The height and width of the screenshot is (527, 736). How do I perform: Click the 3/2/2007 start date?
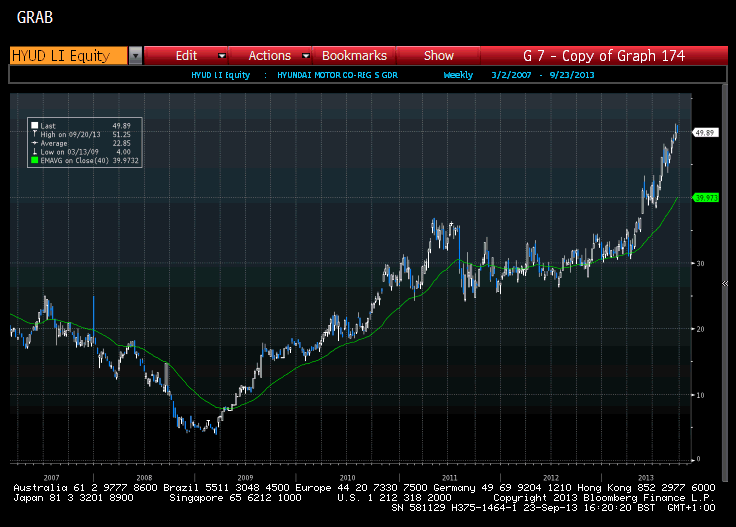510,75
